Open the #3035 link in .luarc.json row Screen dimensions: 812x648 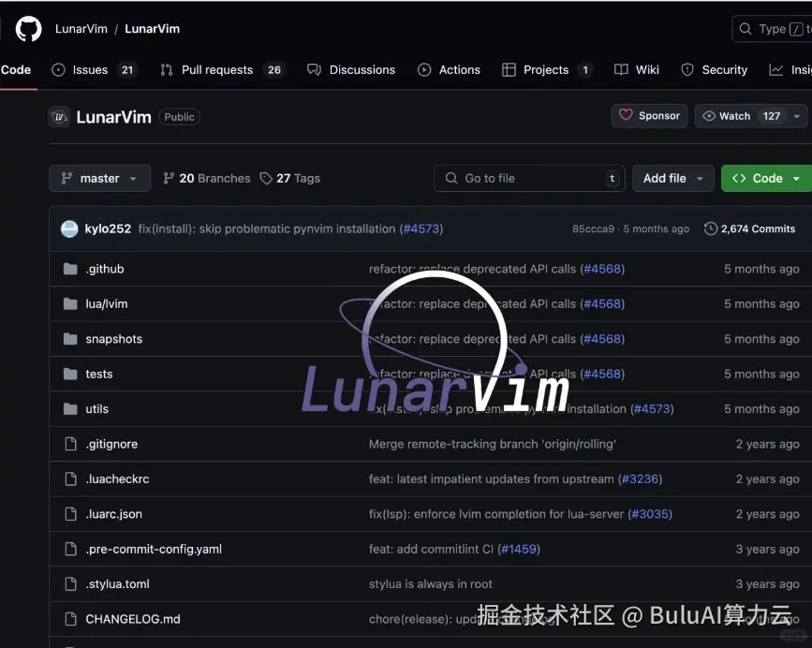pyautogui.click(x=650, y=514)
